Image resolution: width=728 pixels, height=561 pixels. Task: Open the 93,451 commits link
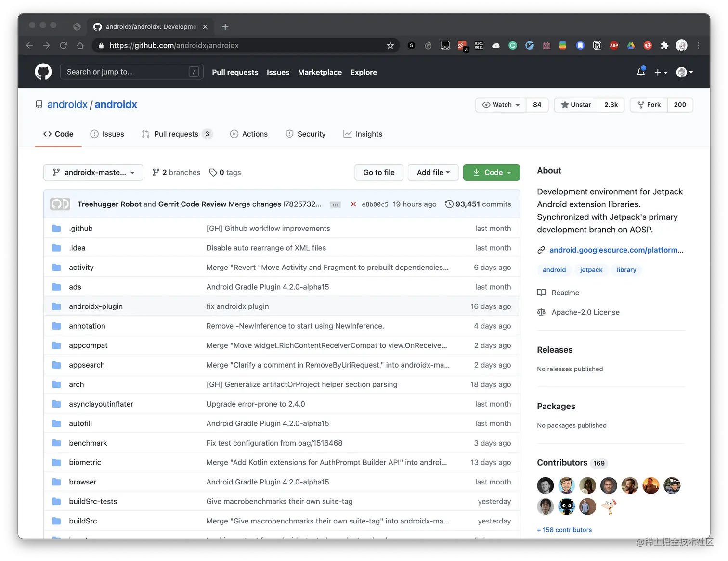pos(478,204)
